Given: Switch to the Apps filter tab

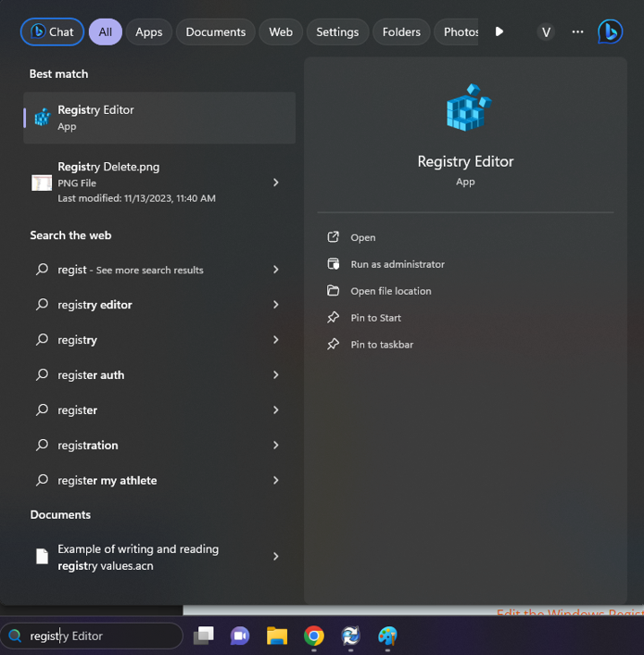Looking at the screenshot, I should click(x=148, y=31).
